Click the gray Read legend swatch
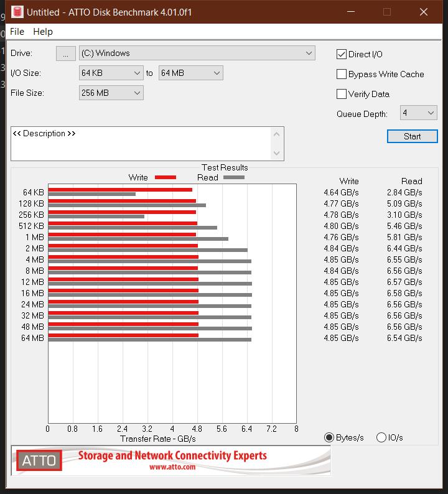The width and height of the screenshot is (448, 494). coord(234,177)
